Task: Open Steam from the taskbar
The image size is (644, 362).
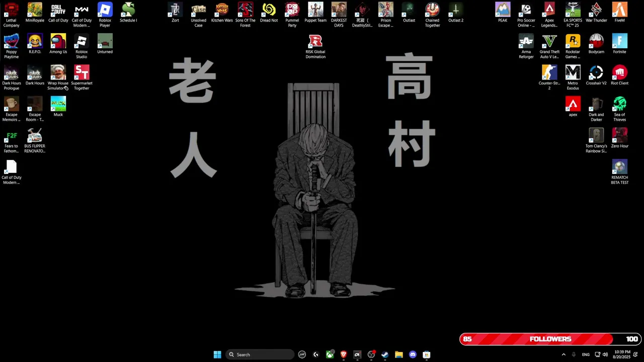Action: click(385, 354)
